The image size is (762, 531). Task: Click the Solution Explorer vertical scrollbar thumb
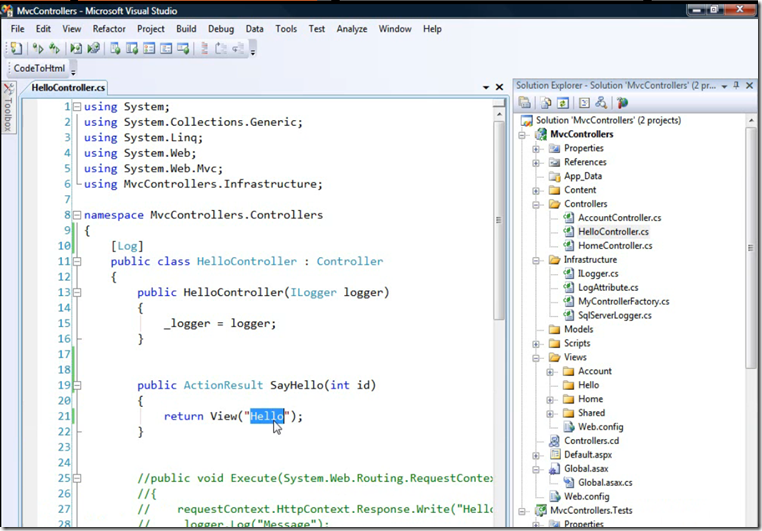751,248
